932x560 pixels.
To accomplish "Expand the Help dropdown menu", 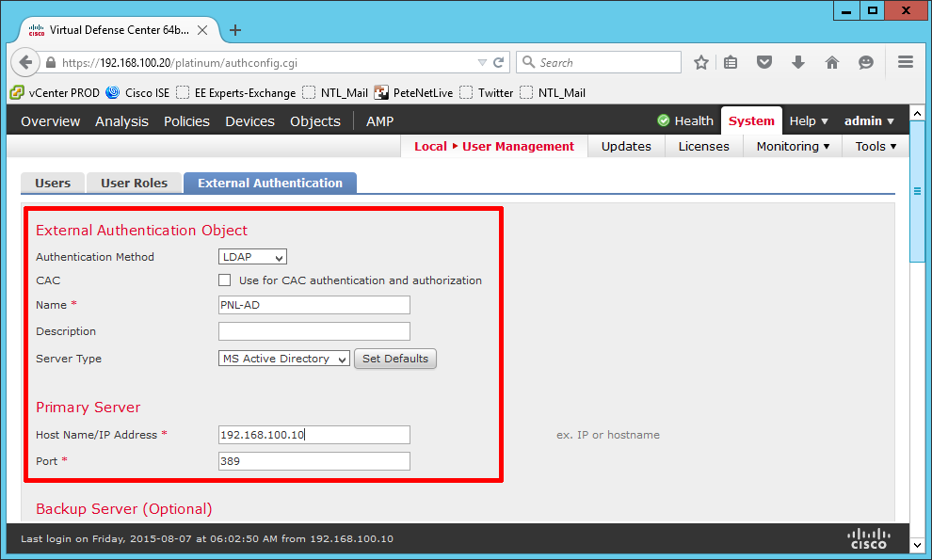I will [x=809, y=120].
